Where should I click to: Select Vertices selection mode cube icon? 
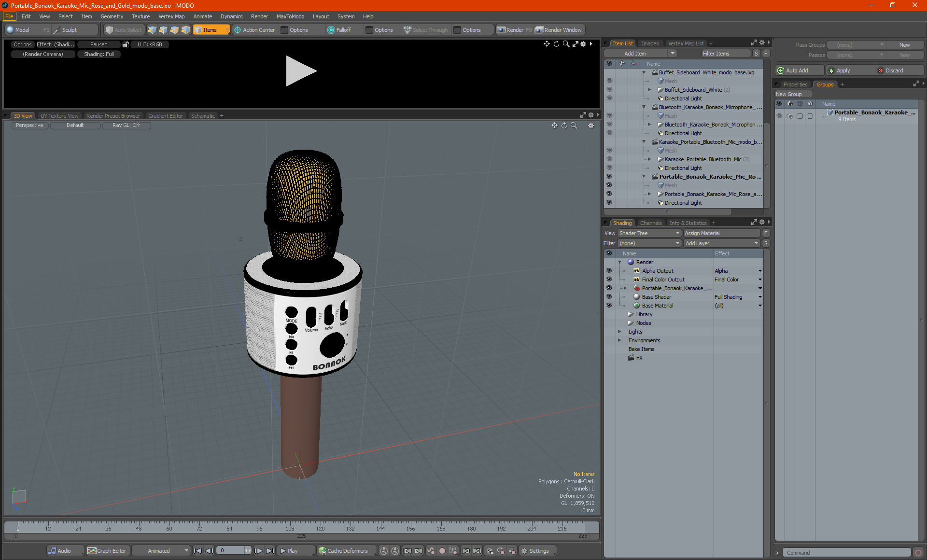(x=152, y=30)
